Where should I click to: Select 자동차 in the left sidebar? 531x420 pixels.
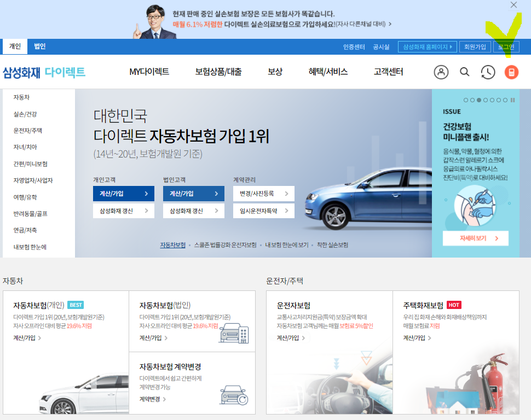[21, 97]
